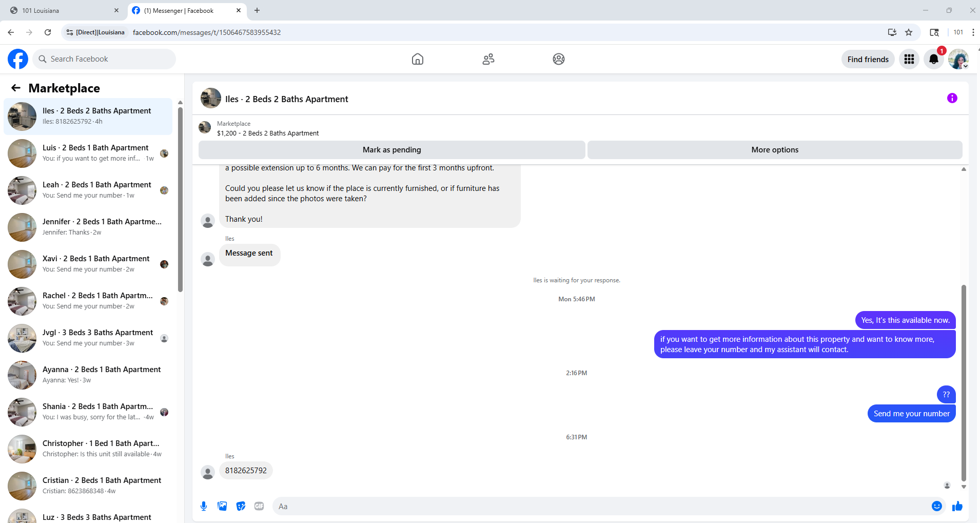
Task: Close the Messenger Facebook tab
Action: coord(239,10)
